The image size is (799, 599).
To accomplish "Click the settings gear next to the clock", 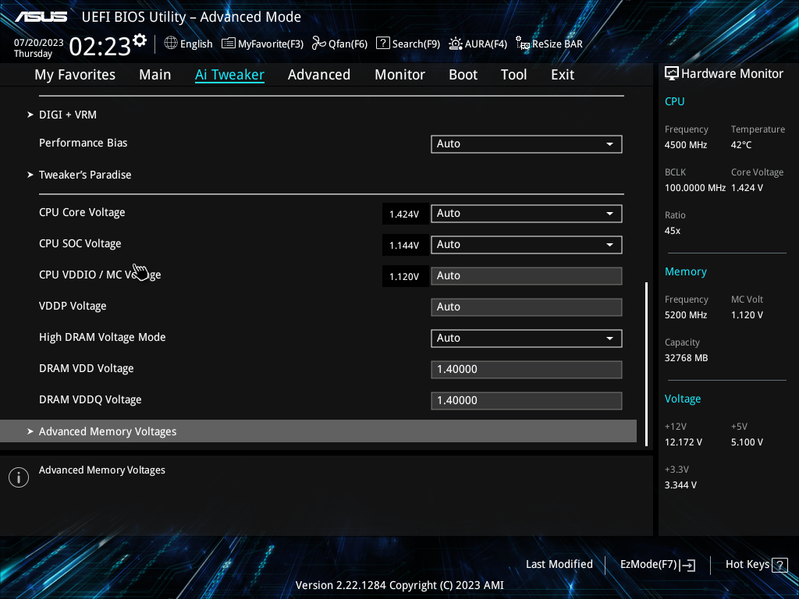I will pyautogui.click(x=140, y=40).
